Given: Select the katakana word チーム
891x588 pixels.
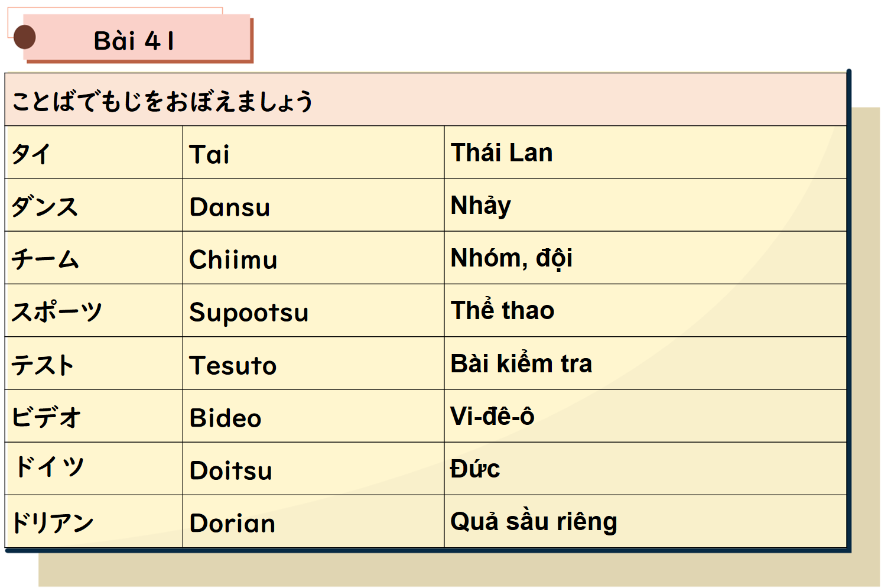Looking at the screenshot, I should [x=45, y=259].
